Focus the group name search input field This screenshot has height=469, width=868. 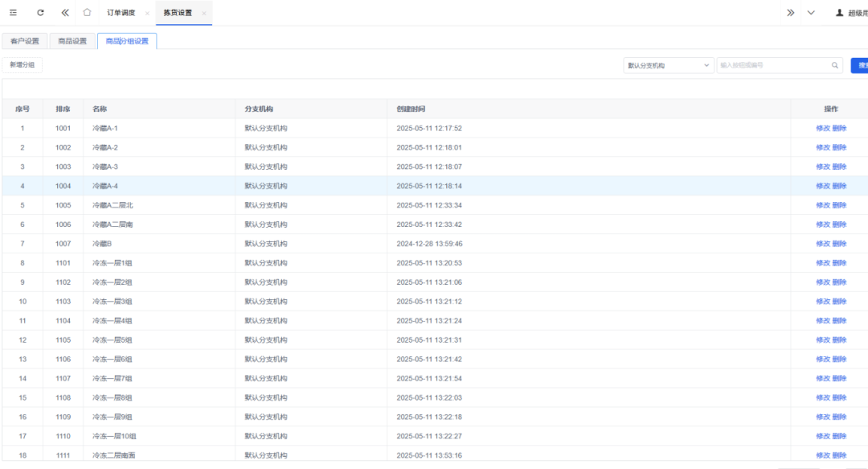tap(772, 65)
